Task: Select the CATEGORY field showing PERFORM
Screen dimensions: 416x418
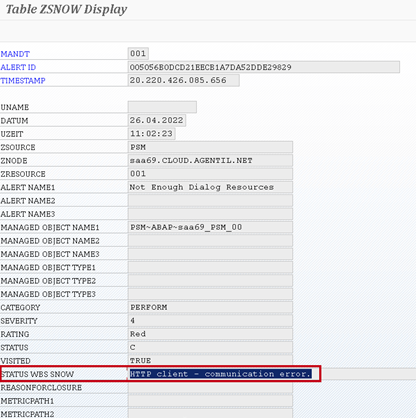Action: click(x=210, y=307)
